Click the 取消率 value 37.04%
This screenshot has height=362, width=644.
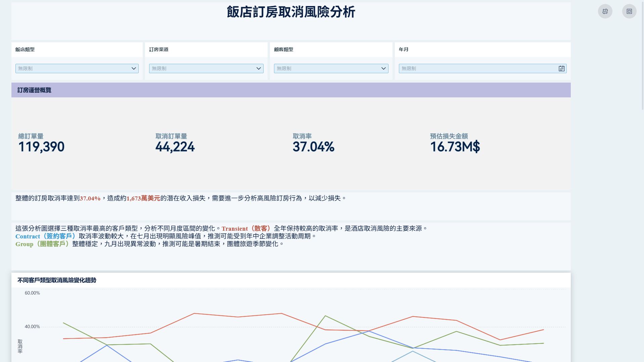[x=314, y=147]
